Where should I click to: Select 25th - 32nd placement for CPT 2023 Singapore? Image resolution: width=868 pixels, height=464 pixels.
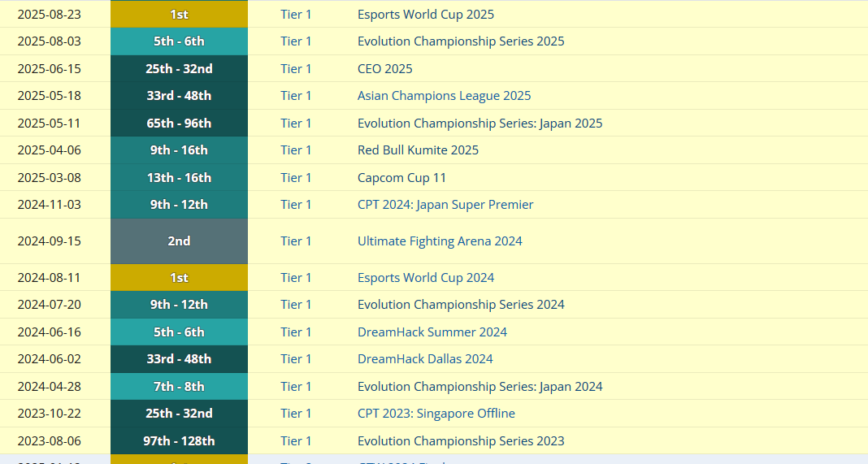pyautogui.click(x=179, y=414)
